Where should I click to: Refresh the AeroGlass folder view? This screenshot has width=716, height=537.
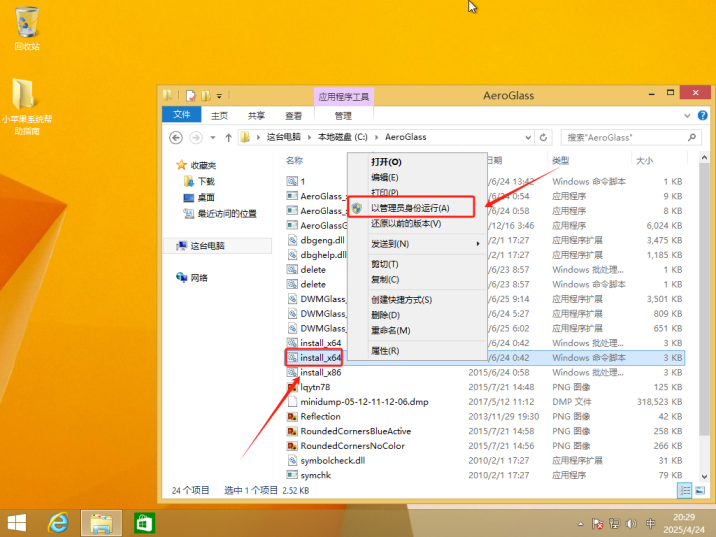pos(543,137)
